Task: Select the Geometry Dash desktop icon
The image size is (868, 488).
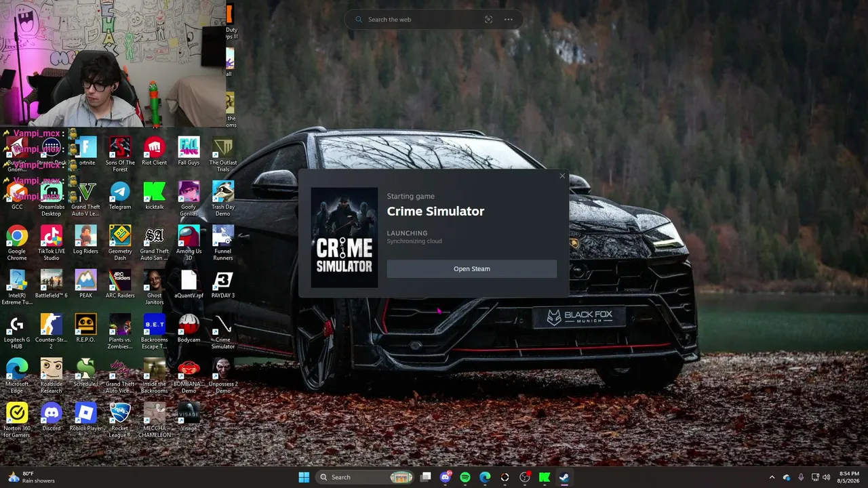Action: [120, 243]
